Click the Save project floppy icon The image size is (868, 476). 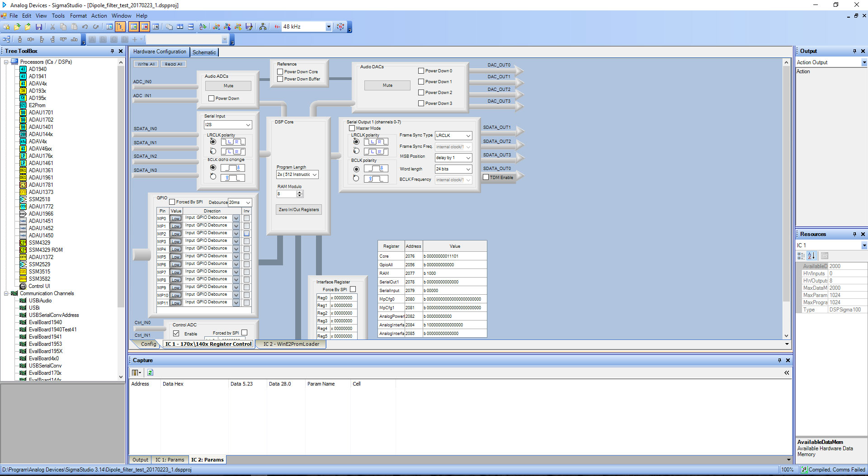click(x=39, y=27)
